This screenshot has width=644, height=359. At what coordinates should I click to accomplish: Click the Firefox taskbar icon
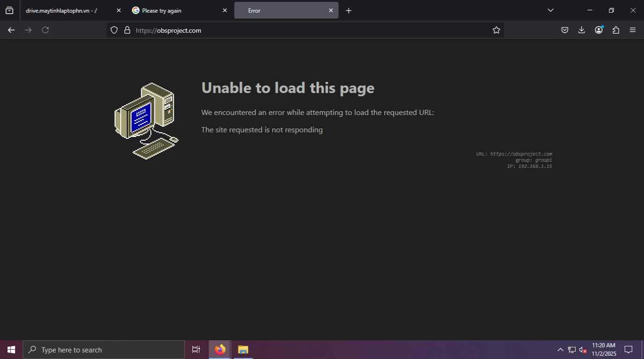(x=220, y=350)
